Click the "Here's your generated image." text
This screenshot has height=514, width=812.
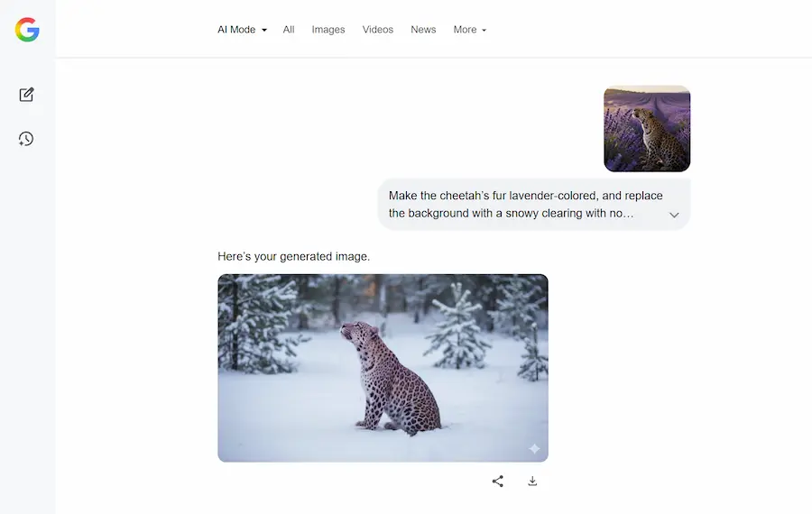point(293,257)
